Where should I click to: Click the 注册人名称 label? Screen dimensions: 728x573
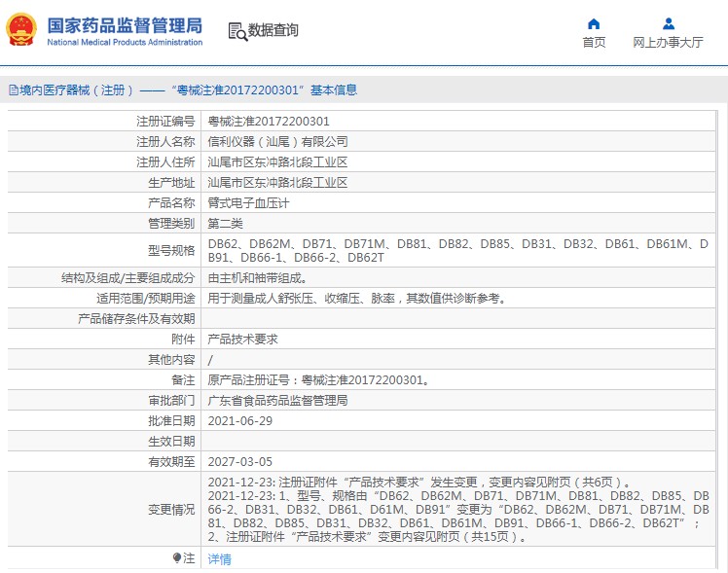[x=165, y=141]
